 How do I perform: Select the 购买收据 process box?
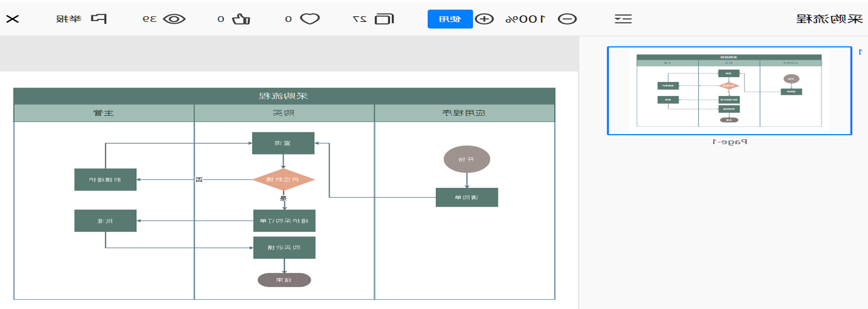284,247
